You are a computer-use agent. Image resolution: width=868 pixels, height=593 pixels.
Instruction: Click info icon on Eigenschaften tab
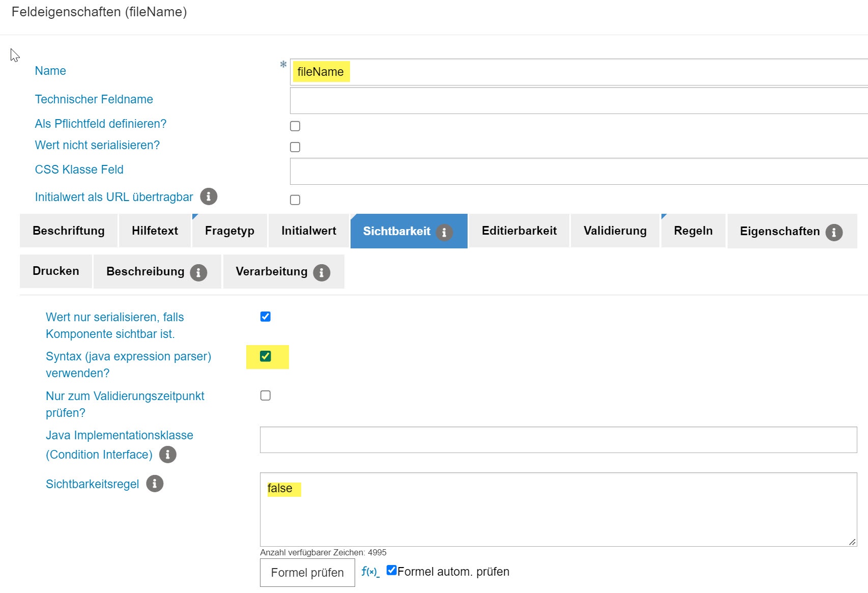point(833,232)
